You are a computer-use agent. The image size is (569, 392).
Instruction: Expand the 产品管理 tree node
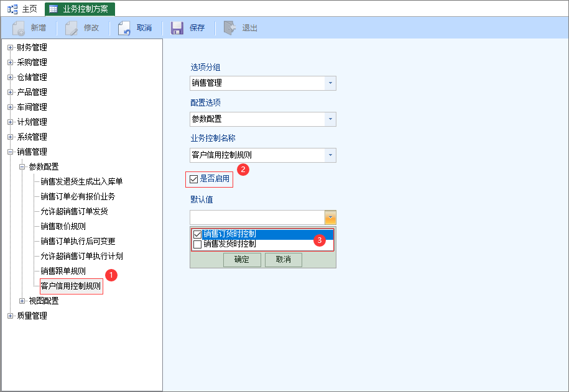tap(10, 92)
